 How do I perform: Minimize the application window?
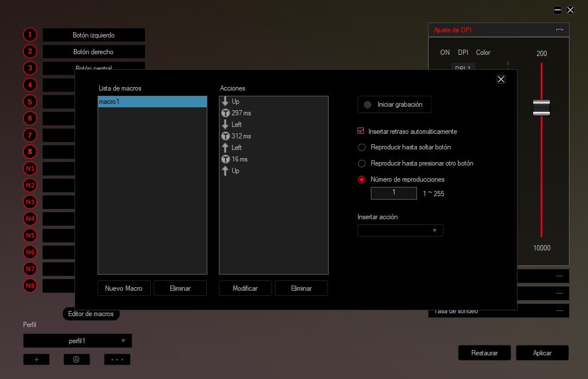[557, 10]
